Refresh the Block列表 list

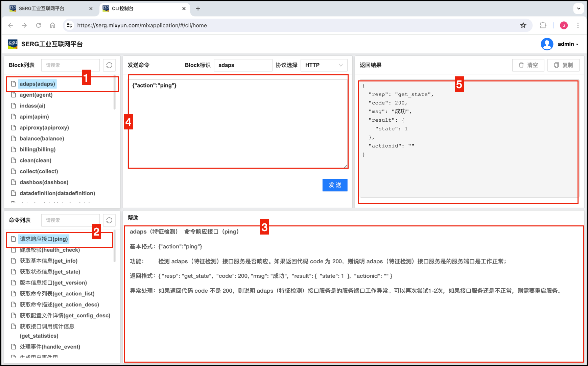click(x=109, y=65)
